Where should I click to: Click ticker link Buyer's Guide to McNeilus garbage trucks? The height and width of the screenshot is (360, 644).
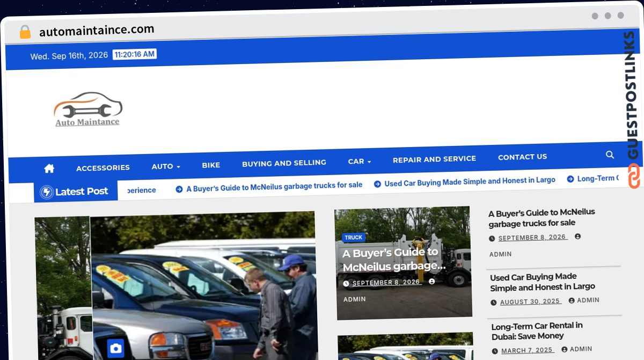[x=274, y=186]
